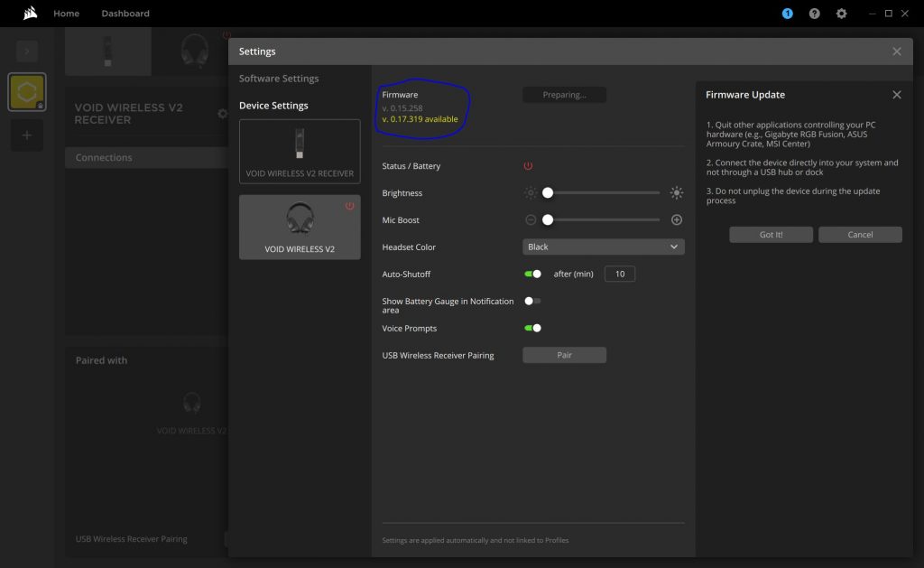Screen dimensions: 924x568
Task: Select the VOID WIRELESS V2 headset card
Action: pos(300,227)
